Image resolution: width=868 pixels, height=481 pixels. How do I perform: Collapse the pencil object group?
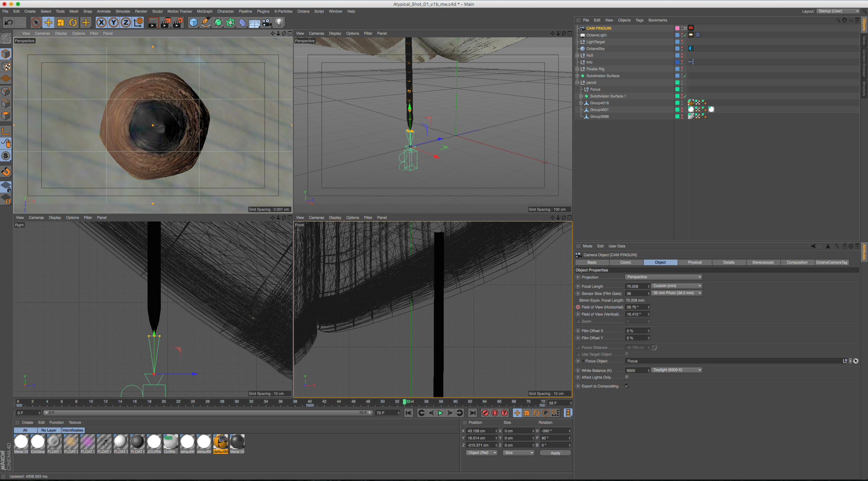tap(577, 82)
